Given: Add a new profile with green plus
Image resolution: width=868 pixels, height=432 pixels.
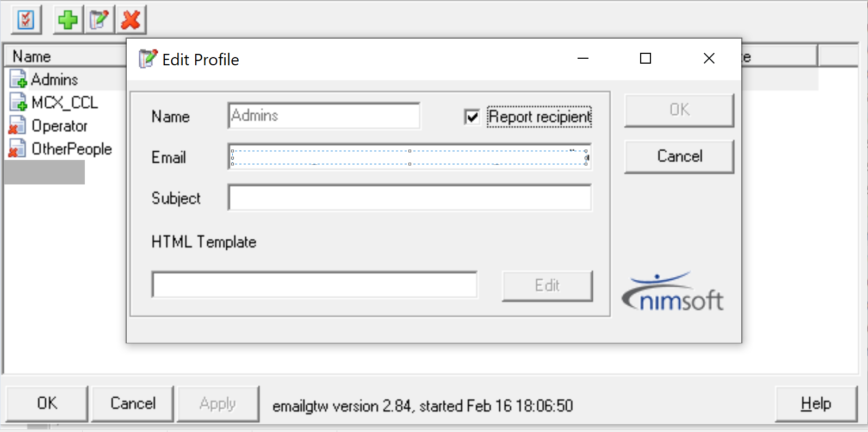Looking at the screenshot, I should (68, 20).
